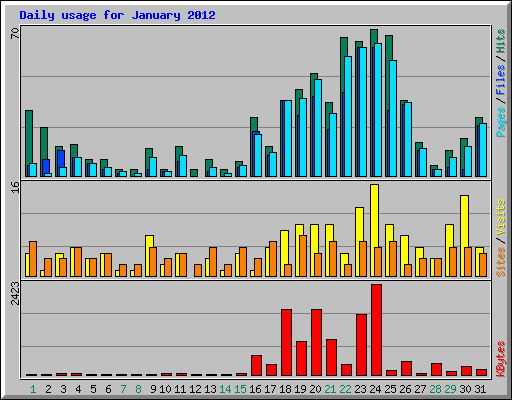The height and width of the screenshot is (400, 512).
Task: Click the tallest red KBytes bar for day 24
Action: coord(377,330)
